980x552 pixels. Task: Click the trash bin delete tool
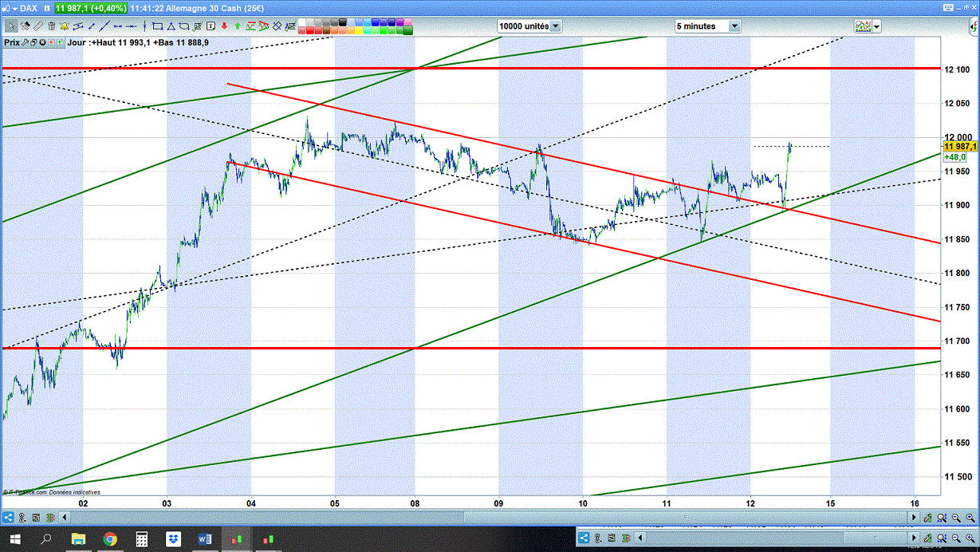[x=52, y=26]
